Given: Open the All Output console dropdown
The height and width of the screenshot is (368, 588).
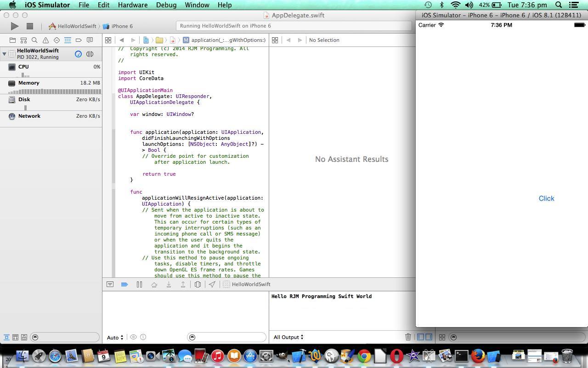Looking at the screenshot, I should tap(288, 337).
